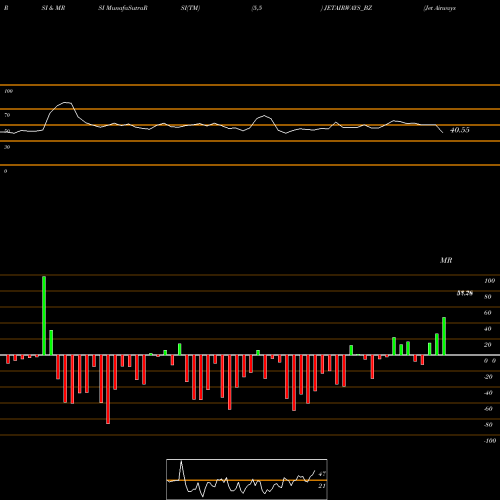
Task: Click the '(Jet Airways' company name text
Action: click(x=439, y=8)
